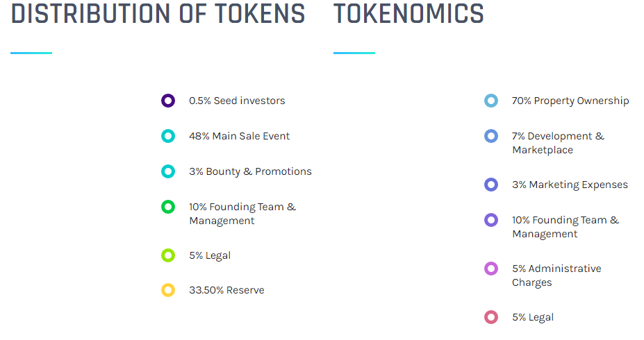Click the light blue ring for Property Ownership

[491, 101]
